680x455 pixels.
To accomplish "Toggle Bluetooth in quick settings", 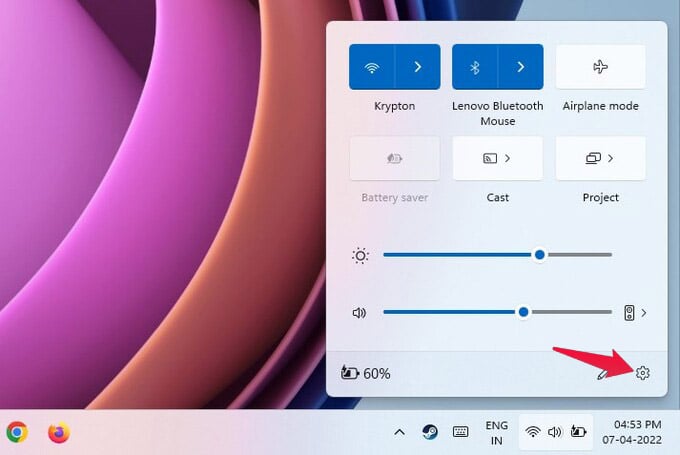I will pyautogui.click(x=475, y=67).
